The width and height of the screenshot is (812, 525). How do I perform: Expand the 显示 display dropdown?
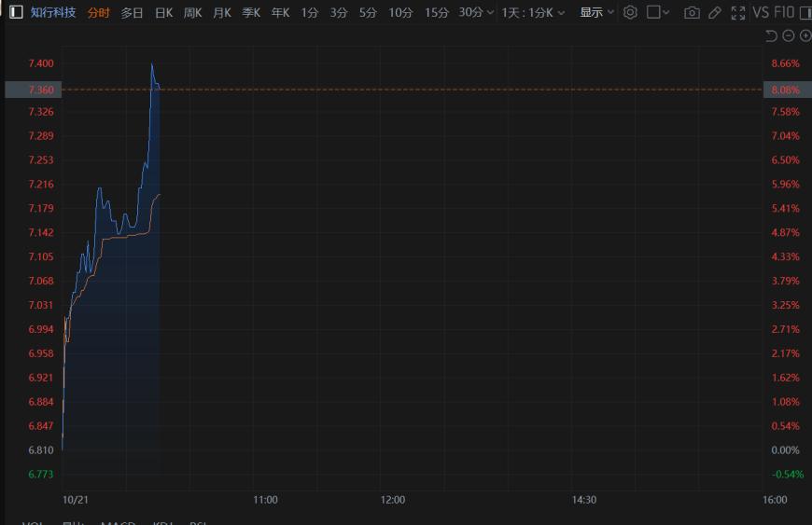596,12
